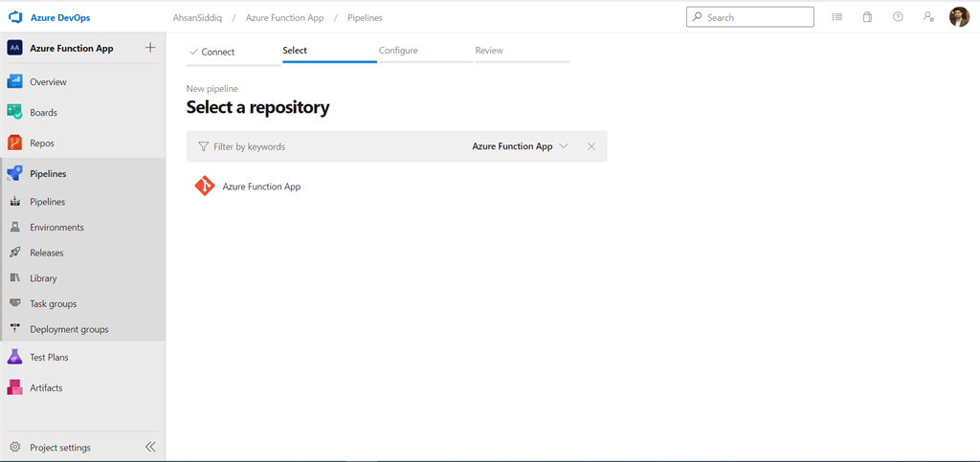This screenshot has width=980, height=462.
Task: Click the Environments icon
Action: [x=15, y=228]
